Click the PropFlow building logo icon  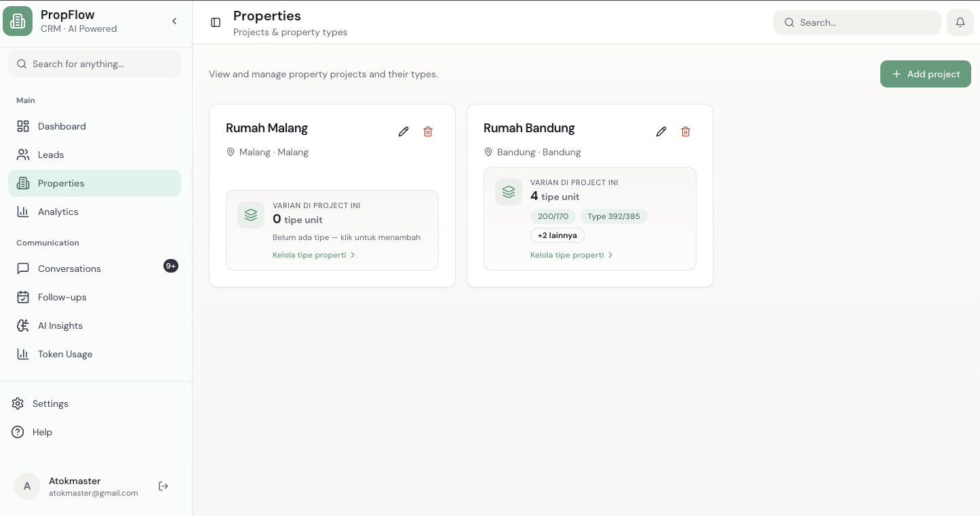[18, 21]
